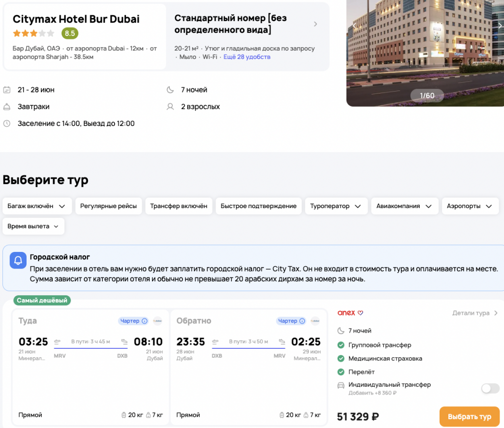504x428 pixels.
Task: Click the airline logo on the Обратно flight
Action: click(x=315, y=321)
